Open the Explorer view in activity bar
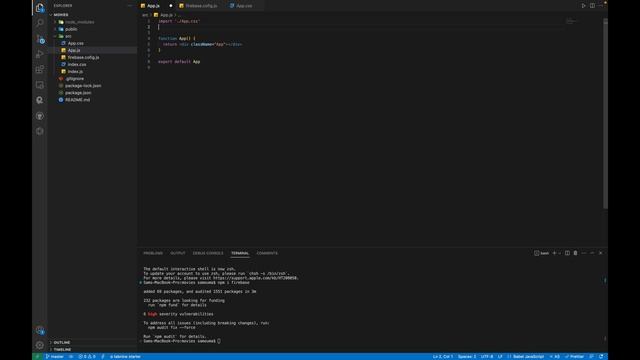640x360 pixels. pyautogui.click(x=40, y=7)
